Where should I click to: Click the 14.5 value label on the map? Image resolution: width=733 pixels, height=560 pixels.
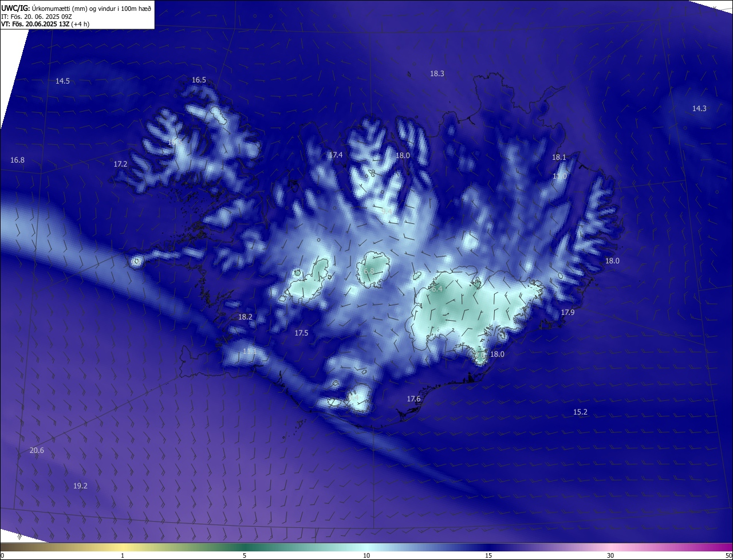point(62,81)
